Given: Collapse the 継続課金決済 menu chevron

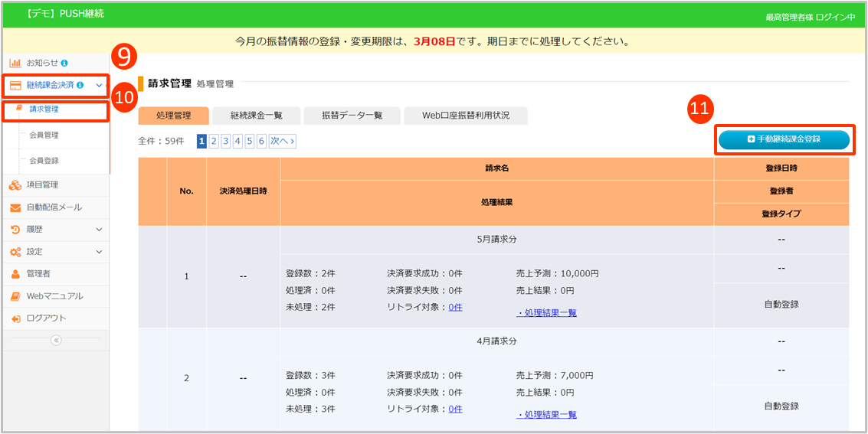Looking at the screenshot, I should point(99,86).
